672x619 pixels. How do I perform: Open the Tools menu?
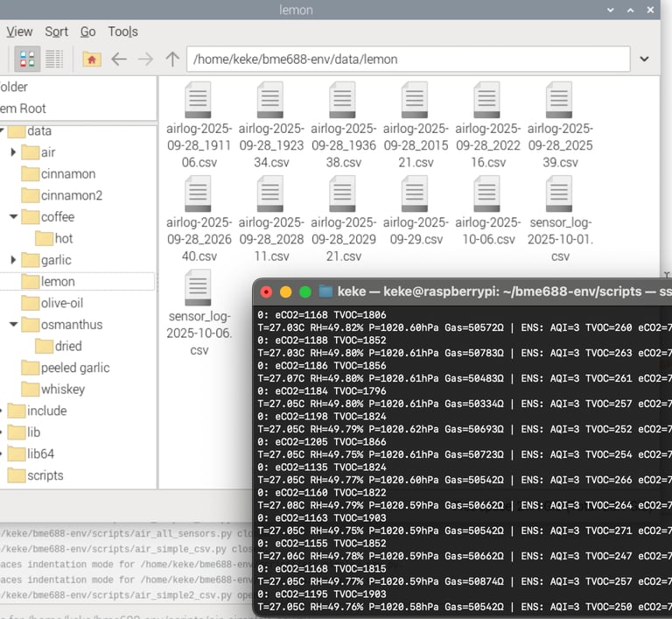point(122,32)
